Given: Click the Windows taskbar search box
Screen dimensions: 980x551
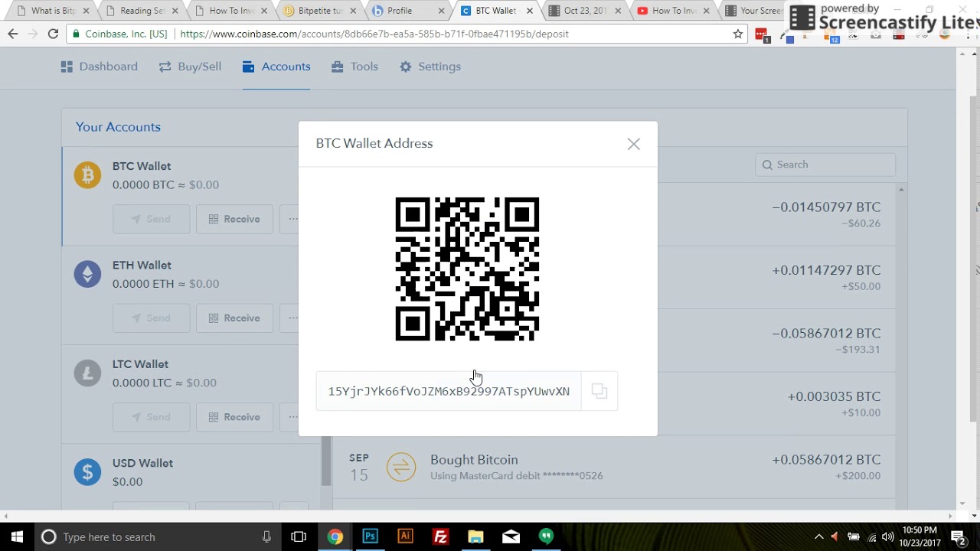Looking at the screenshot, I should [x=157, y=536].
